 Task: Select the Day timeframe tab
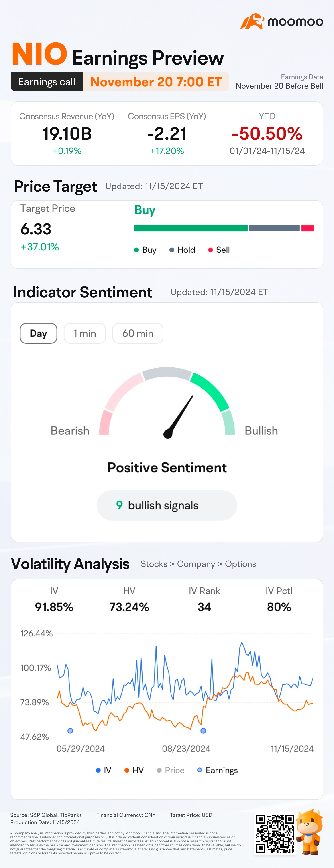click(39, 333)
